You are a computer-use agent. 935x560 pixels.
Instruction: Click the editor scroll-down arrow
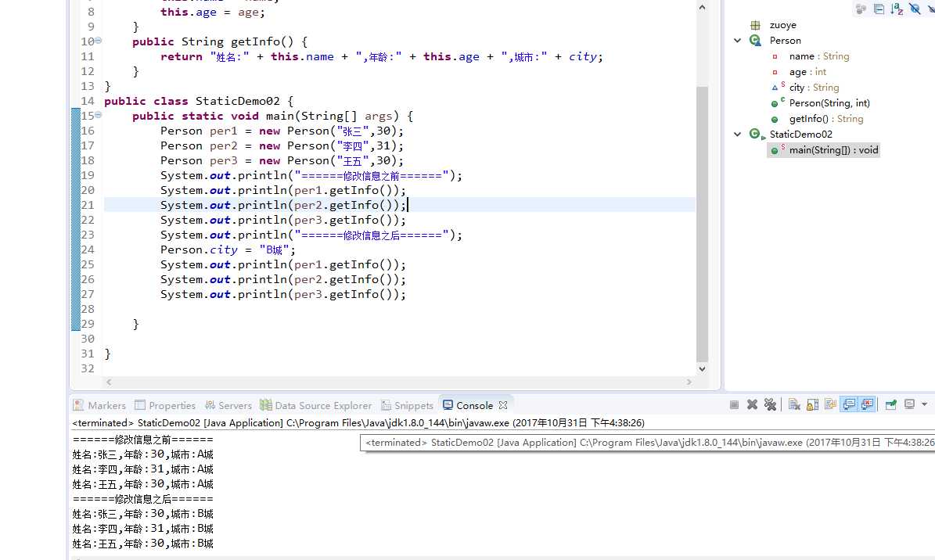coord(702,368)
